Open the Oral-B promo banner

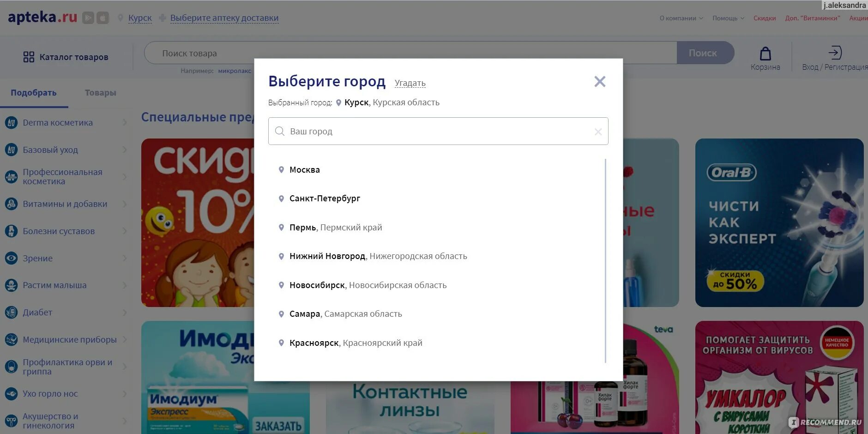(x=779, y=223)
